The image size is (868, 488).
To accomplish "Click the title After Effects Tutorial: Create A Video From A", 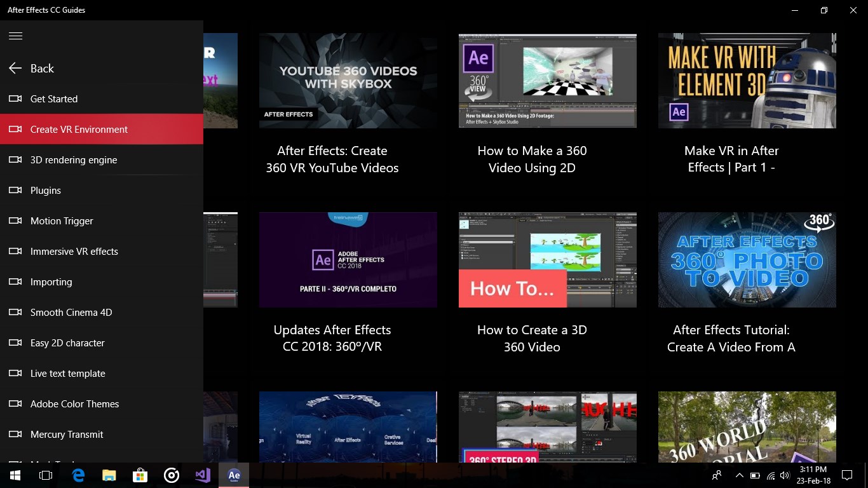I will [731, 339].
